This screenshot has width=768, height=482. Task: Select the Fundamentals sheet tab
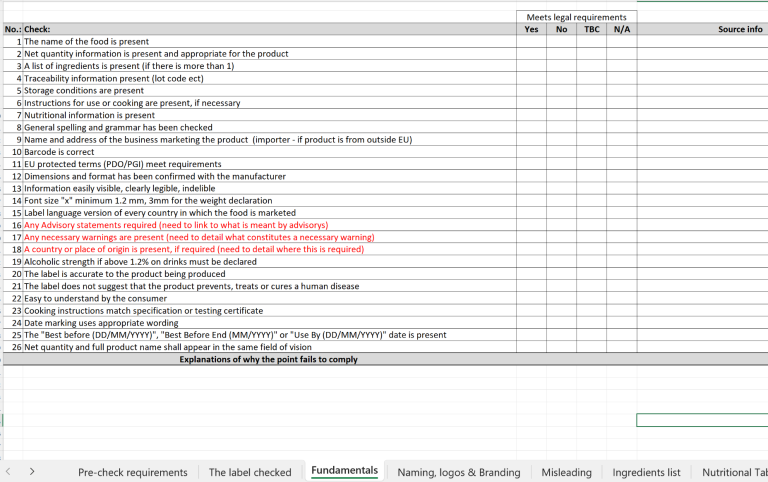pos(344,471)
